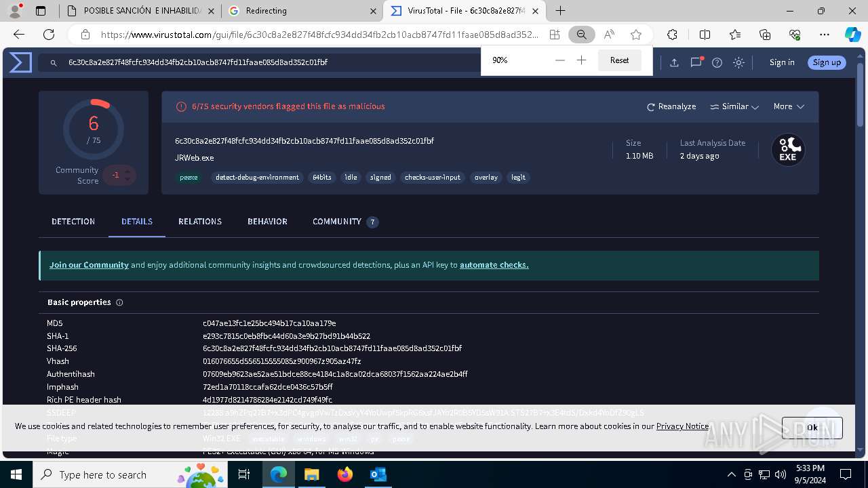This screenshot has width=868, height=488.
Task: Click the checks-user-input tag
Action: (x=433, y=178)
